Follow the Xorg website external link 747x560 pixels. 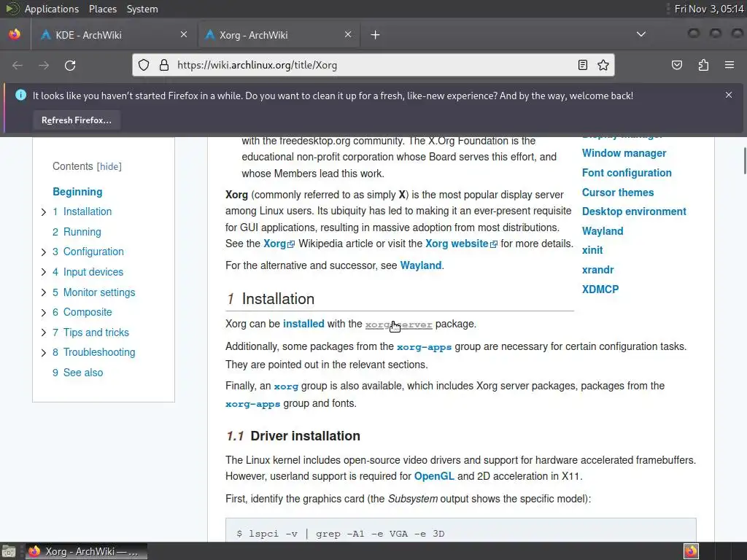(461, 244)
